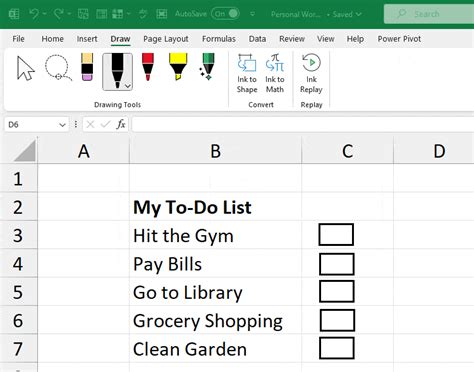Select row 7 header
Screen dimensions: 474x372
18,349
